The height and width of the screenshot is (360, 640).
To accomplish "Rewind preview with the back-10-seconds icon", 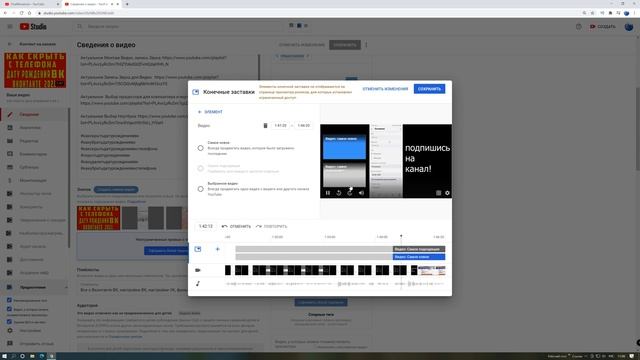I will point(338,193).
